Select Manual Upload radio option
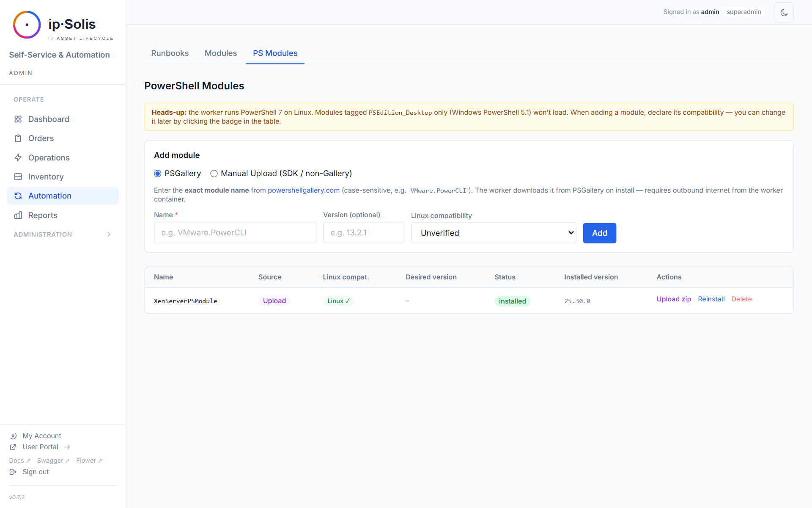 [x=214, y=174]
